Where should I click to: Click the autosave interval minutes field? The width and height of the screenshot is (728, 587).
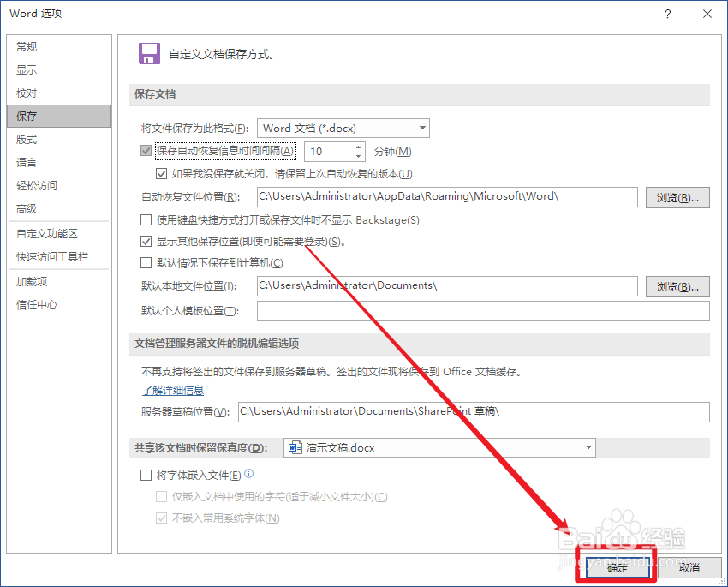[330, 152]
